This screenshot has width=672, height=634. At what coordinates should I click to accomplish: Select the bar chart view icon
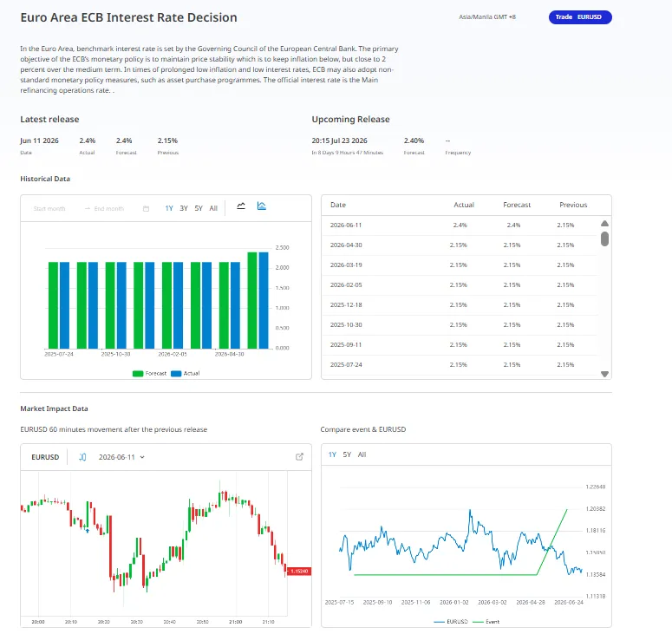click(261, 206)
